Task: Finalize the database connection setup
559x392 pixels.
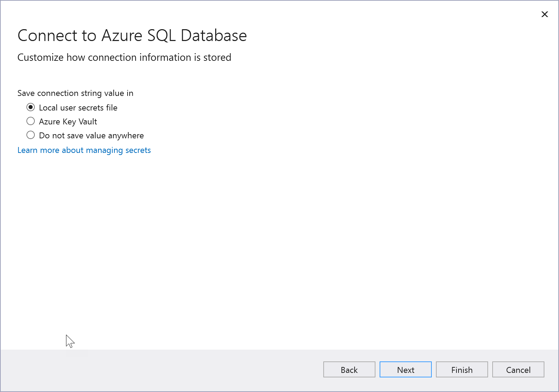Action: tap(462, 369)
